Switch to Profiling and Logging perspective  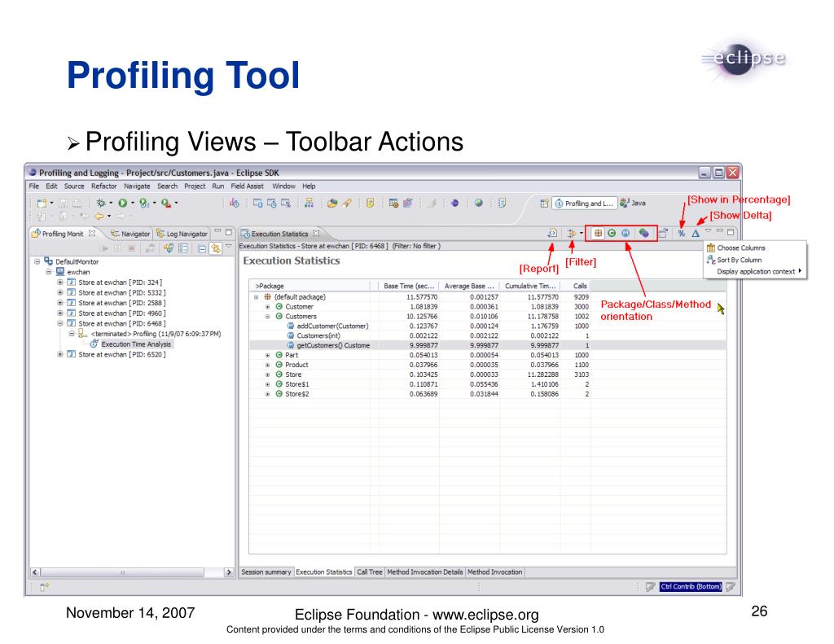[584, 204]
